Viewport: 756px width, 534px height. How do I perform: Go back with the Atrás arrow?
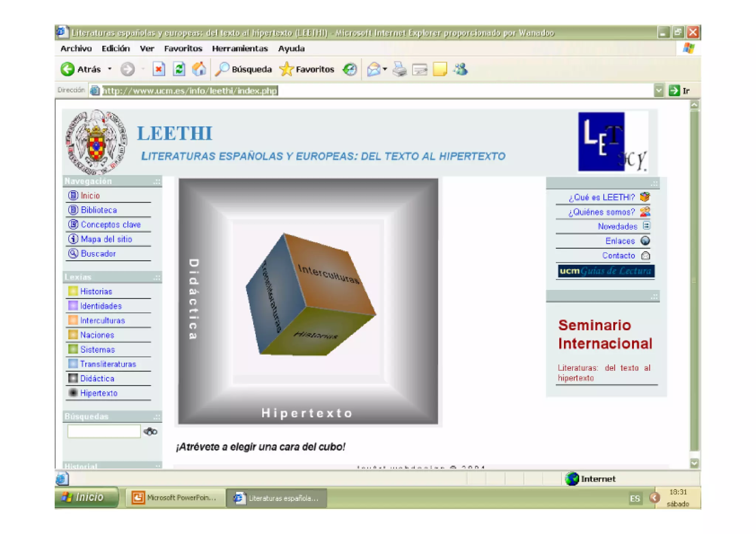tap(81, 69)
